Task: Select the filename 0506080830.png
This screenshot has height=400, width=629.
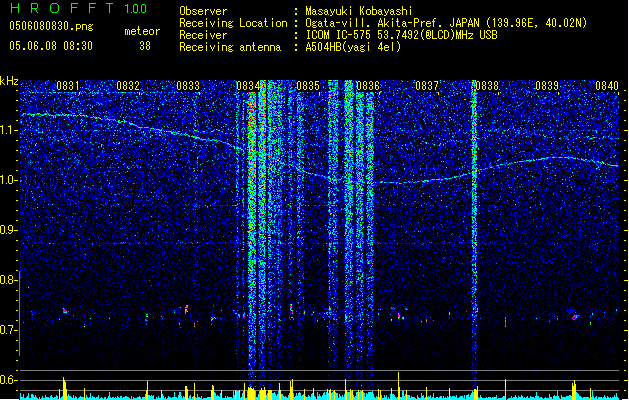Action: tap(51, 26)
